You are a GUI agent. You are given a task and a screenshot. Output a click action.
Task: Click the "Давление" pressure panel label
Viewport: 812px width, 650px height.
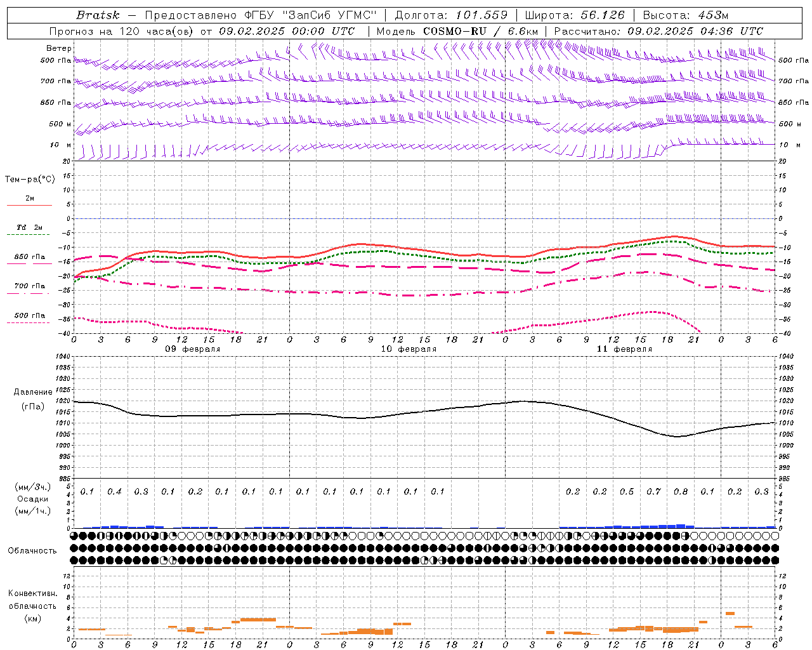click(x=33, y=392)
